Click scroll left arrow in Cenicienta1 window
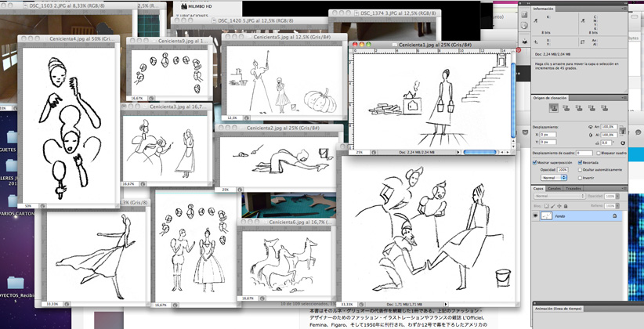The width and height of the screenshot is (644, 329). pyautogui.click(x=502, y=153)
